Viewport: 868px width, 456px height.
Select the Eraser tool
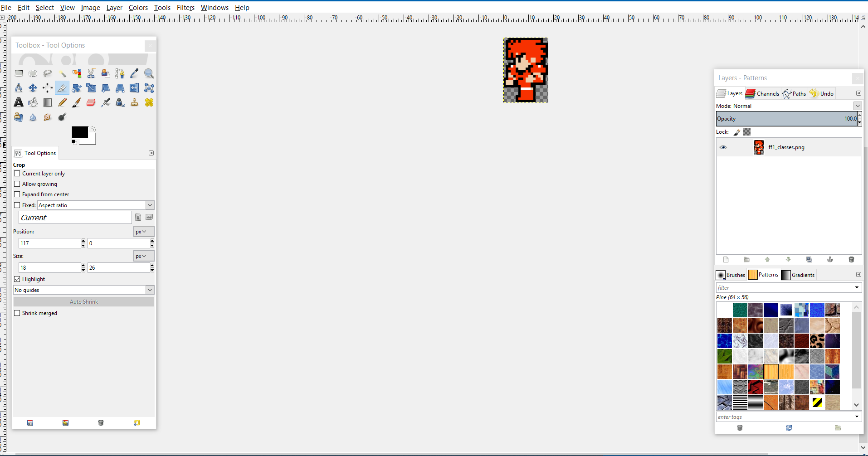tap(91, 102)
